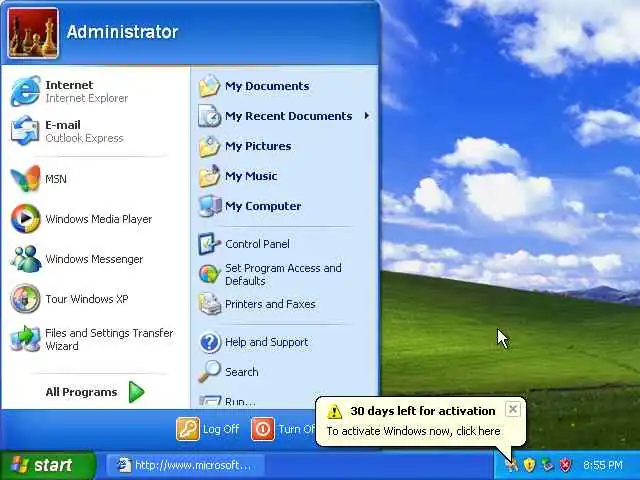This screenshot has height=480, width=640.
Task: Expand All Programs green arrow
Action: 136,392
